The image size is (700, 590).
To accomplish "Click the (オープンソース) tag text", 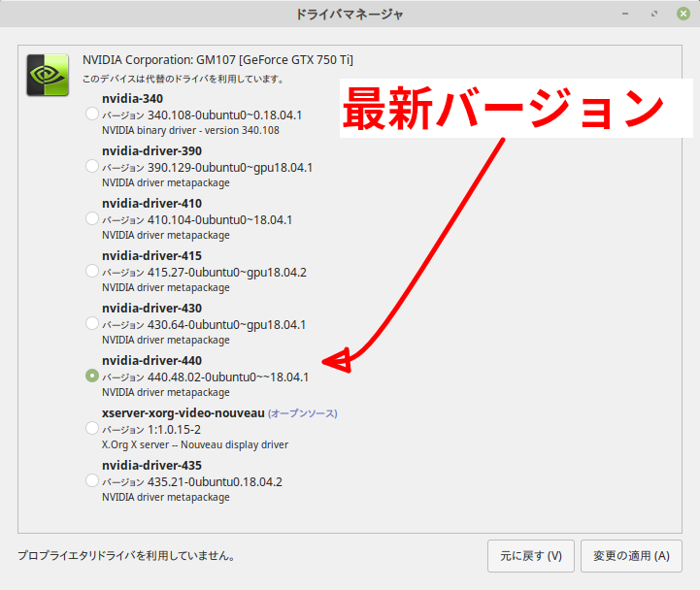I will [x=303, y=413].
